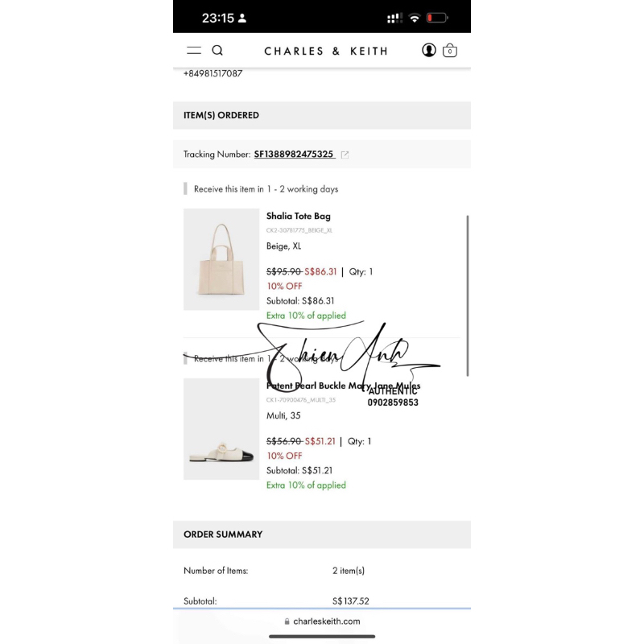Tap the Wi-Fi icon in the status bar
Image resolution: width=644 pixels, height=644 pixels.
[414, 16]
